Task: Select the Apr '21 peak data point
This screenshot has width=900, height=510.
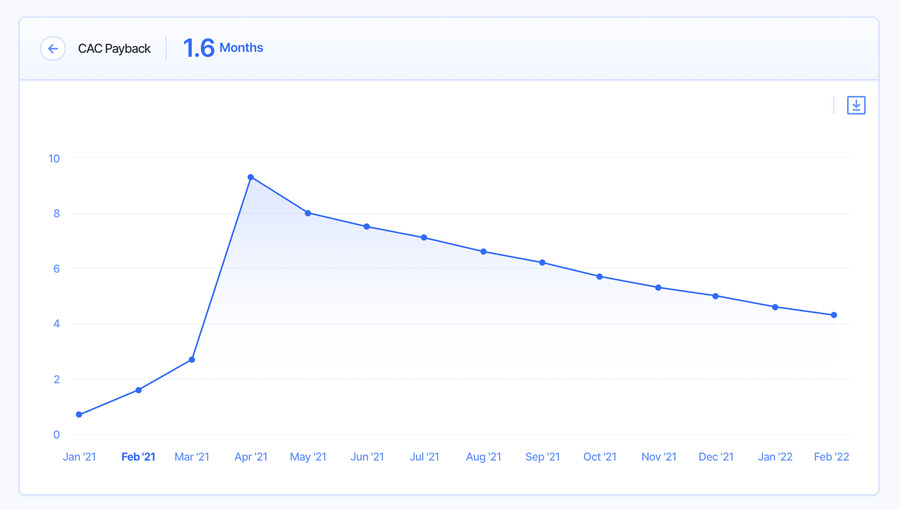Action: pyautogui.click(x=251, y=177)
